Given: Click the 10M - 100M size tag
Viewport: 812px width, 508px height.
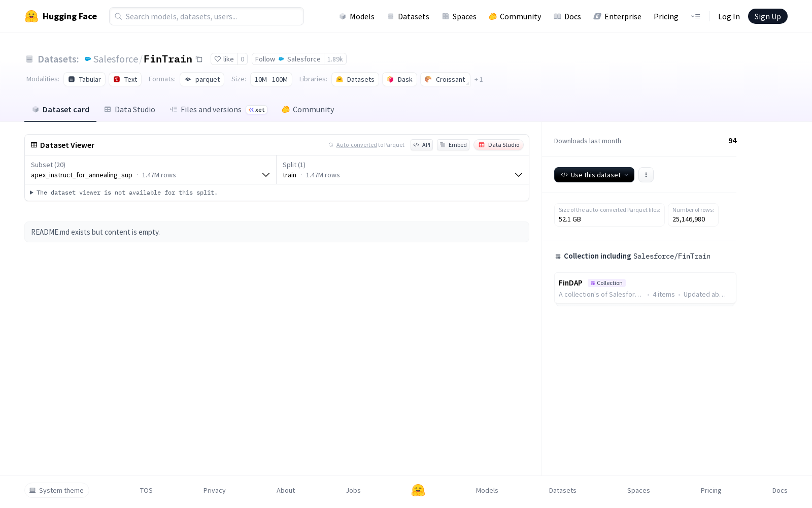Looking at the screenshot, I should 271,79.
